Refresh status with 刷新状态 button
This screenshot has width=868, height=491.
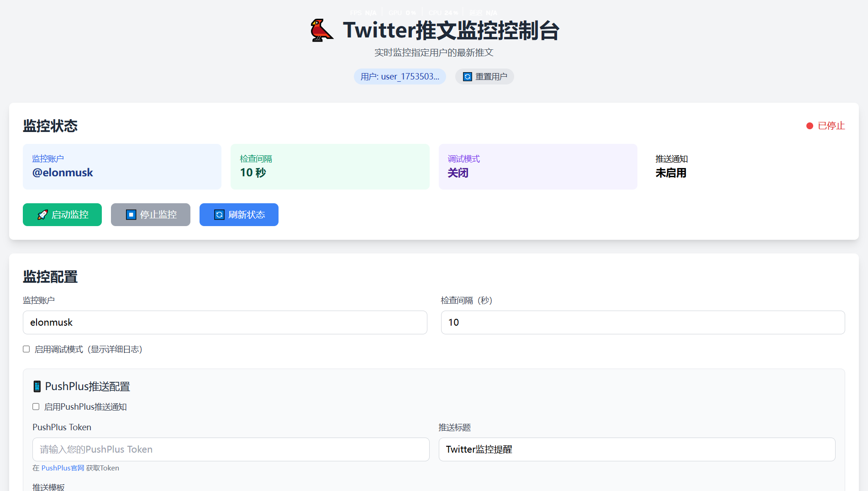pyautogui.click(x=239, y=215)
